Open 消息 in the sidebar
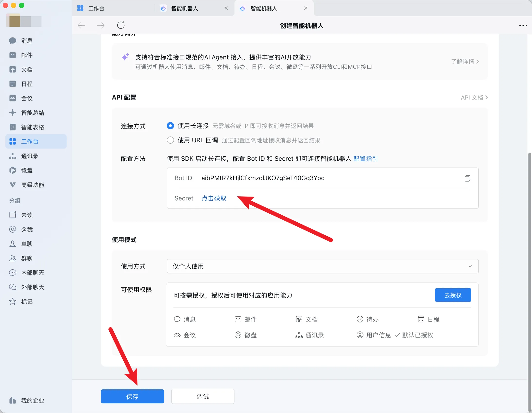 36,41
